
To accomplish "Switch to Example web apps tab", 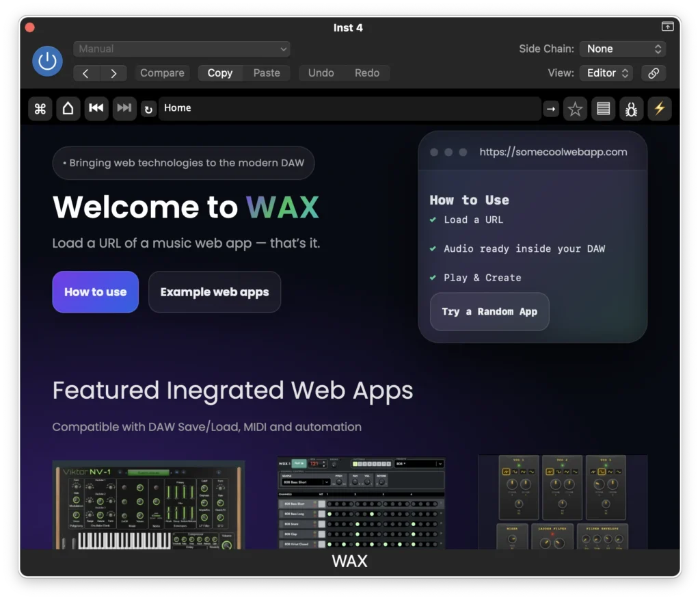I will click(x=215, y=292).
